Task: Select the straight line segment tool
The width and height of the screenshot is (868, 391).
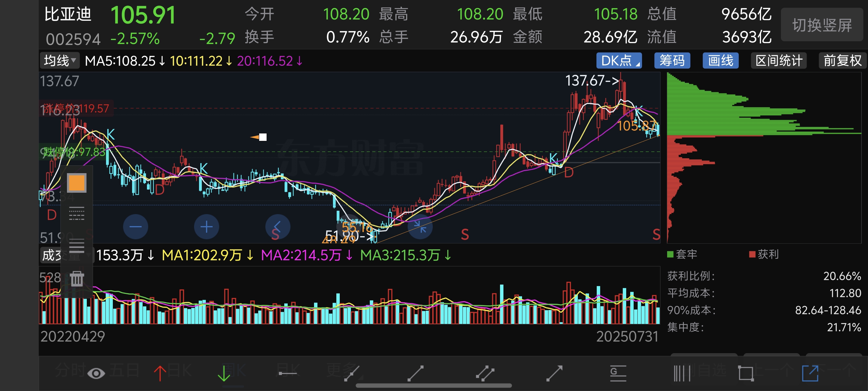Action: point(415,373)
